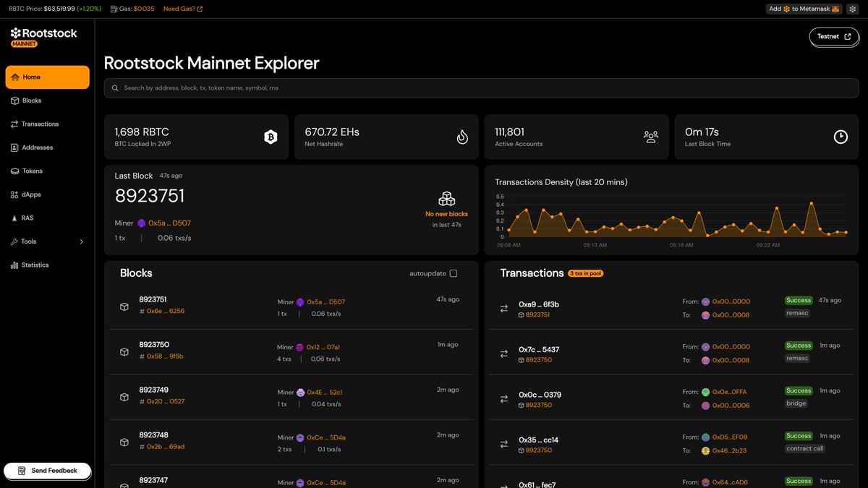Click the gas pump icon
Viewport: 868px width, 488px height.
point(114,9)
